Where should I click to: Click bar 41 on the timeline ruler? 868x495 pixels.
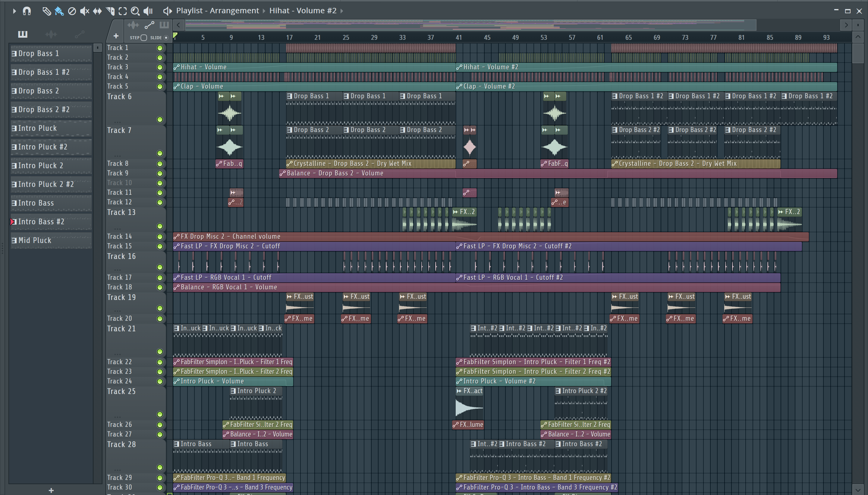click(459, 37)
